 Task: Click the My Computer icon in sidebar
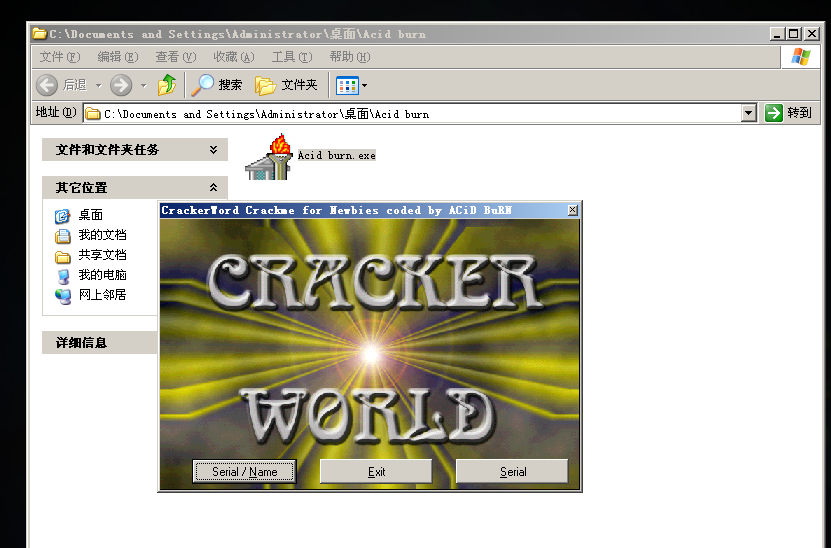(x=63, y=276)
